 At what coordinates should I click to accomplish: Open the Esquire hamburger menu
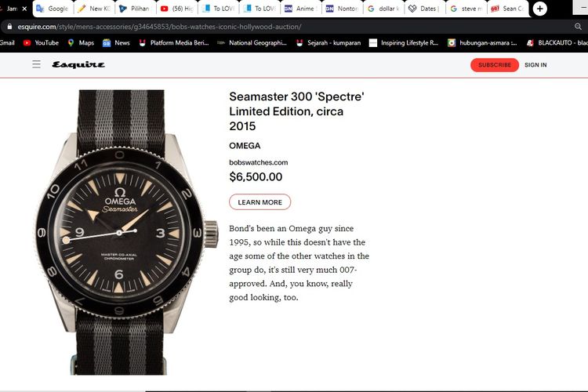(x=36, y=64)
